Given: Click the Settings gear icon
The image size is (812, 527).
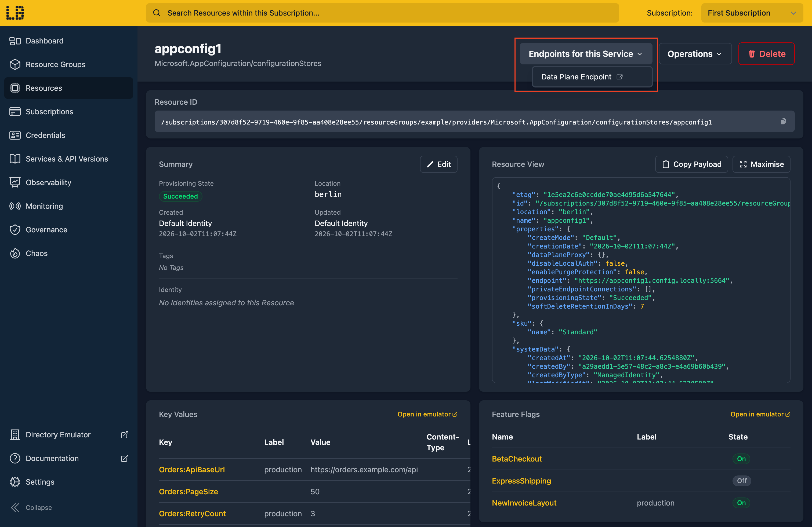Looking at the screenshot, I should (x=15, y=482).
